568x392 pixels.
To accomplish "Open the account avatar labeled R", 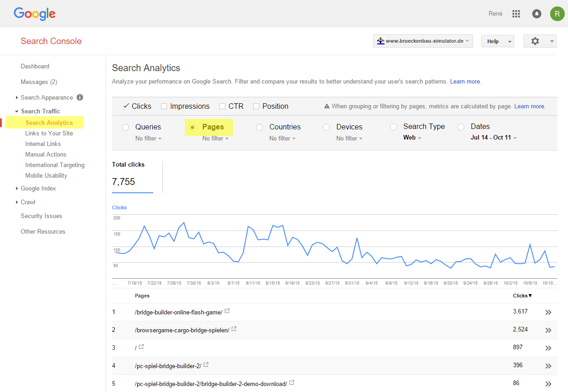I will pyautogui.click(x=557, y=14).
